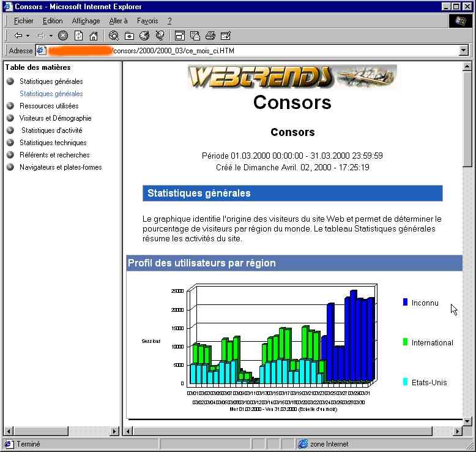476x452 pixels.
Task: Expand the Navigateurs et plates-formes bullet
Action: (x=10, y=167)
